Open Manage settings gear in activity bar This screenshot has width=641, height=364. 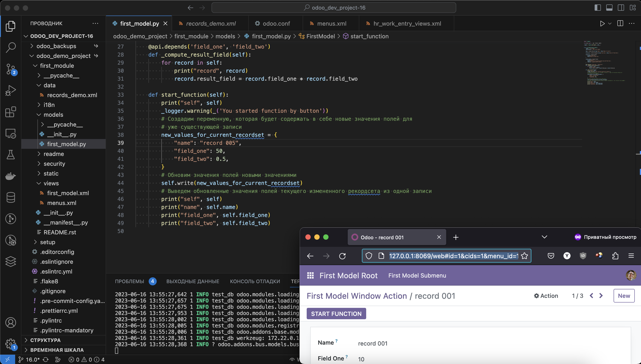click(x=10, y=344)
